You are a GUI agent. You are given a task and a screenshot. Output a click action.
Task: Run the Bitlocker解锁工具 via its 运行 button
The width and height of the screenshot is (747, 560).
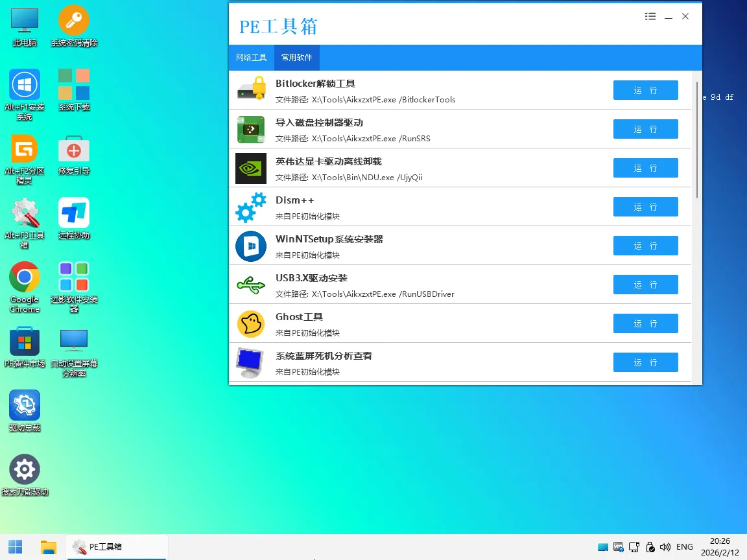tap(645, 90)
